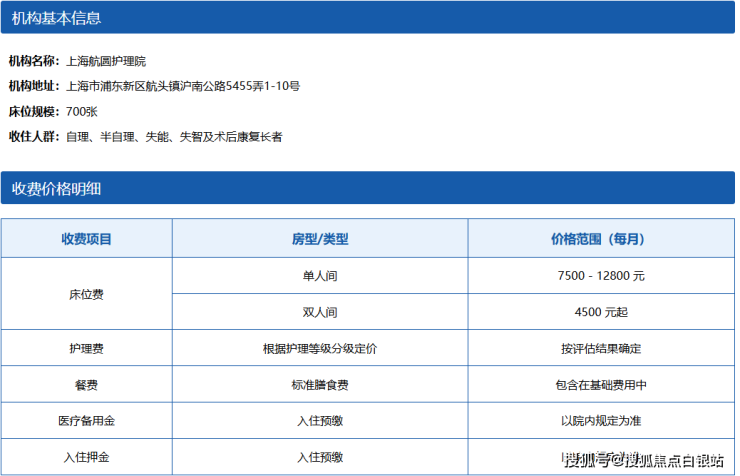The width and height of the screenshot is (740, 476).
Task: Click the cell 以院内规定为准
Action: click(x=601, y=420)
